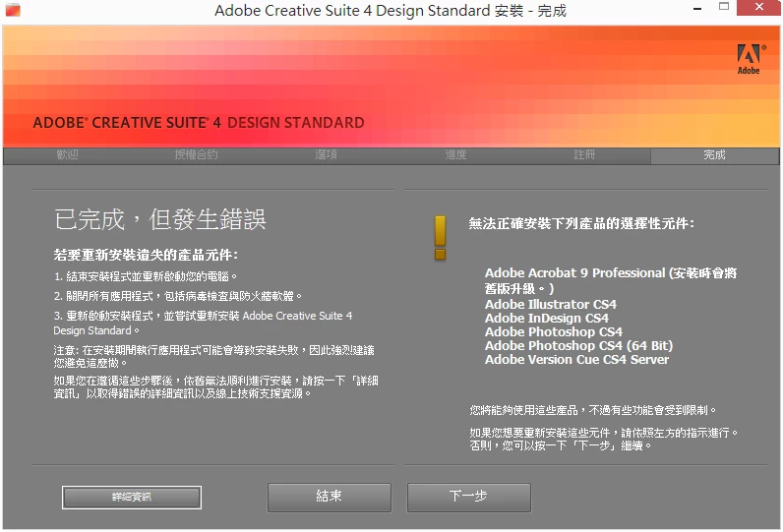Click the 已完成，但發生錯誤 heading
Viewport: 783px width, 532px height.
pos(160,219)
